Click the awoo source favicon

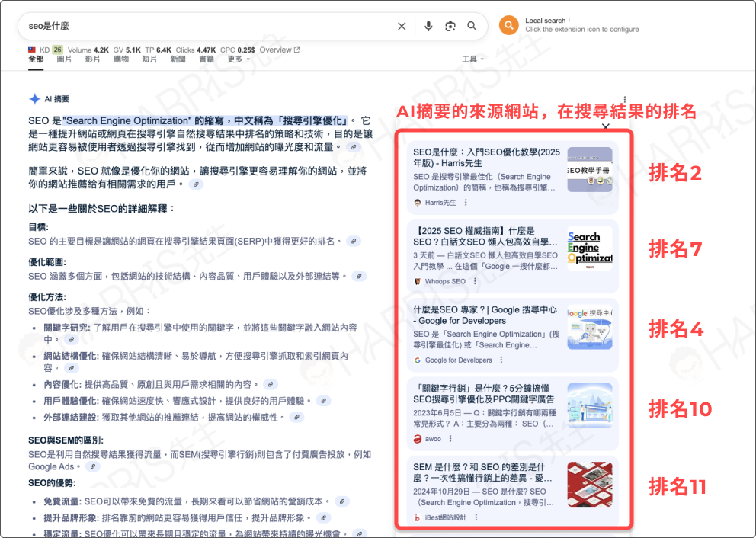[418, 439]
